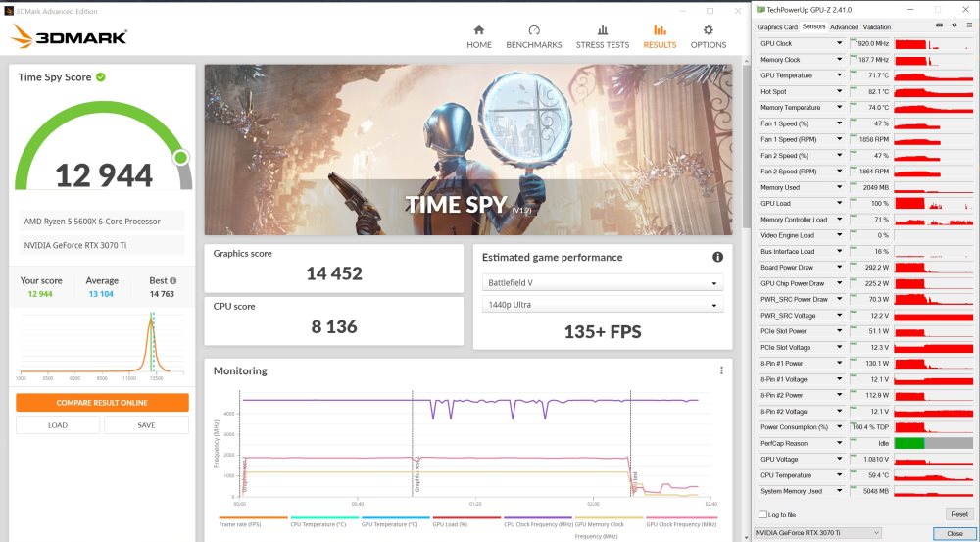Click the green verified checkmark beside Time Spy Score
980x542 pixels.
point(101,76)
